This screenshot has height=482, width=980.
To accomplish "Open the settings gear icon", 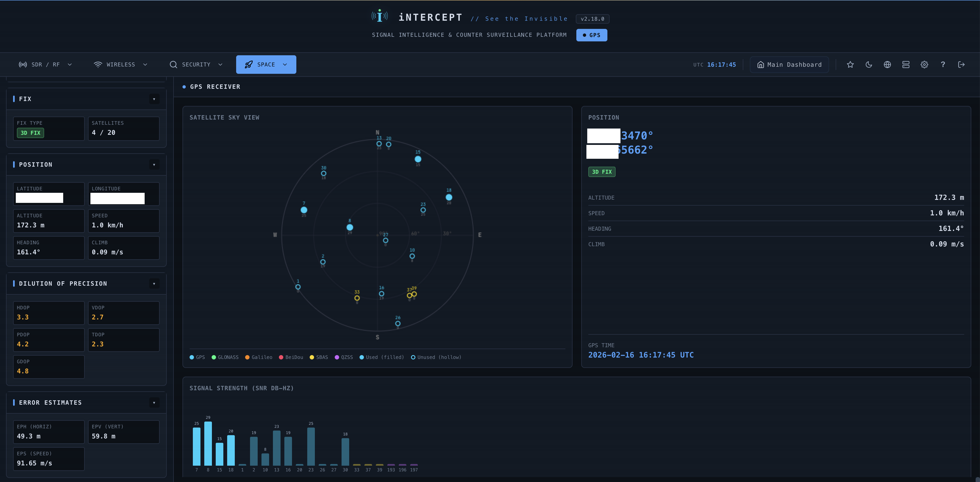I will click(x=924, y=65).
